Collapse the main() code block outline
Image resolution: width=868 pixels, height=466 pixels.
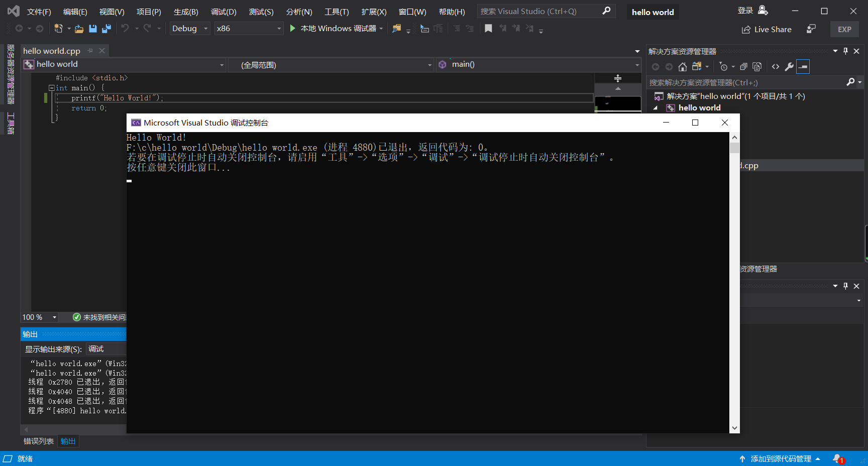[x=51, y=88]
